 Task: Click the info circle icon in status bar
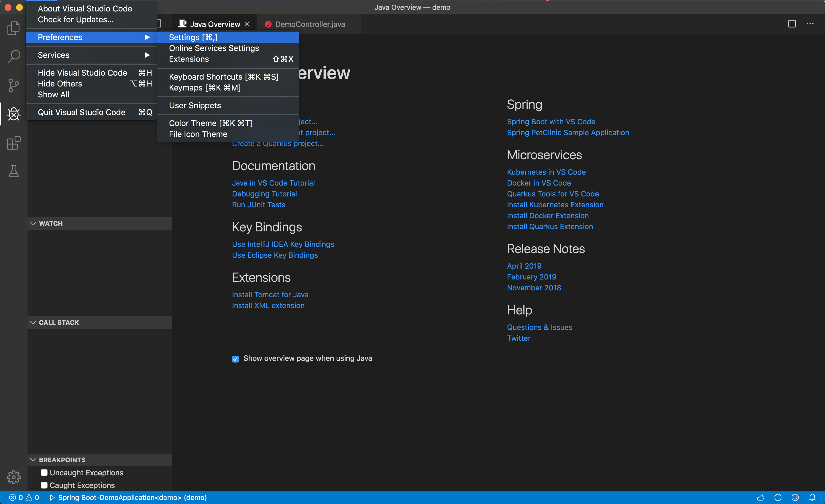(x=778, y=497)
